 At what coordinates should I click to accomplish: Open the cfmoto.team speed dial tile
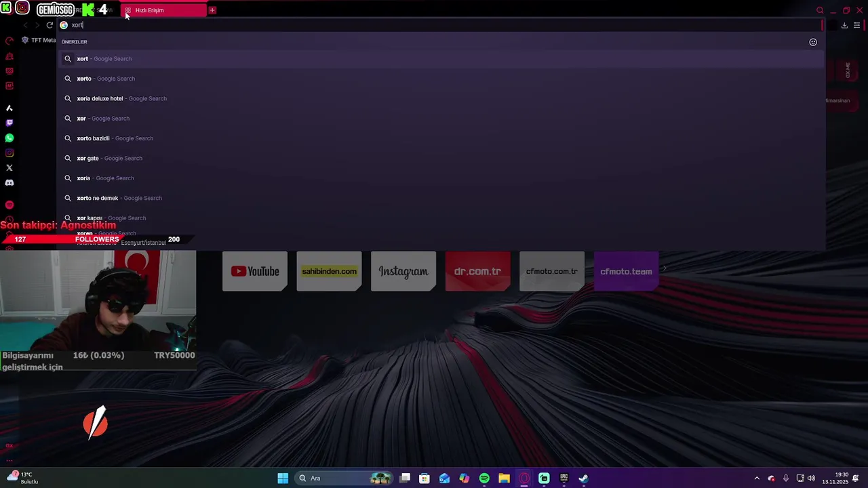626,271
